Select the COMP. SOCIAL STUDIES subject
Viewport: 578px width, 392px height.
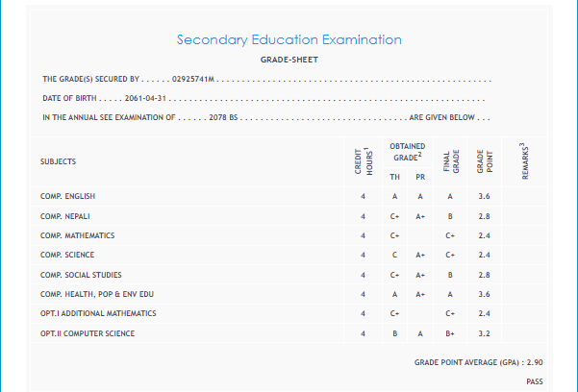(81, 275)
